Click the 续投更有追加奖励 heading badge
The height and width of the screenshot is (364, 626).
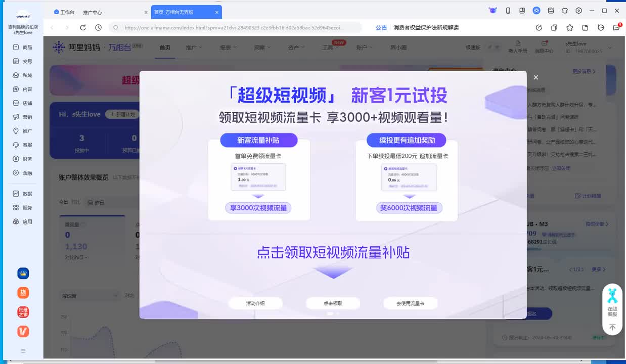point(407,141)
